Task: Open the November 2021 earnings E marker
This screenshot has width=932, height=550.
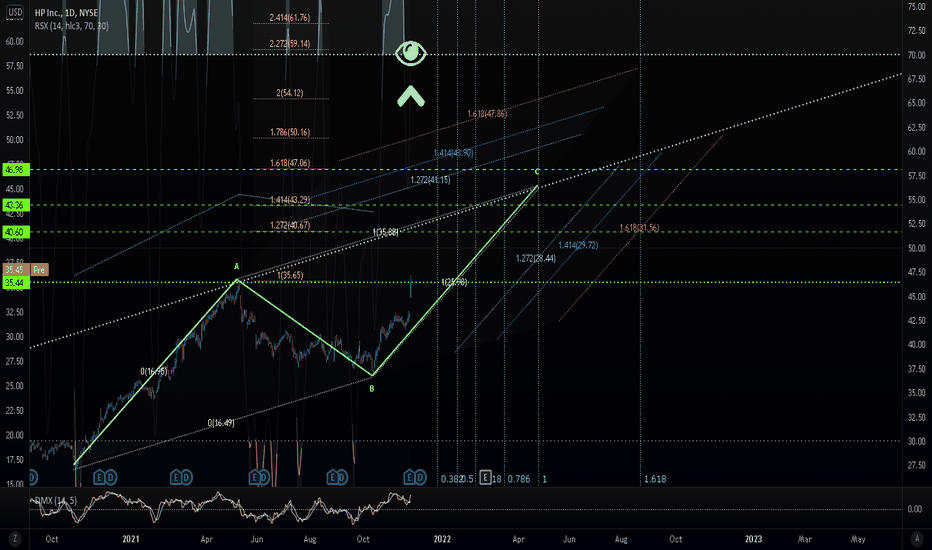Action: [x=409, y=477]
